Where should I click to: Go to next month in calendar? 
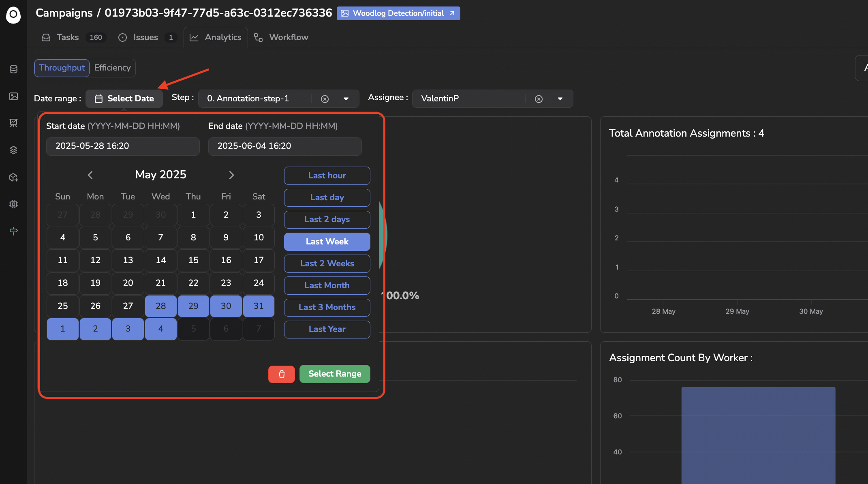click(x=231, y=175)
